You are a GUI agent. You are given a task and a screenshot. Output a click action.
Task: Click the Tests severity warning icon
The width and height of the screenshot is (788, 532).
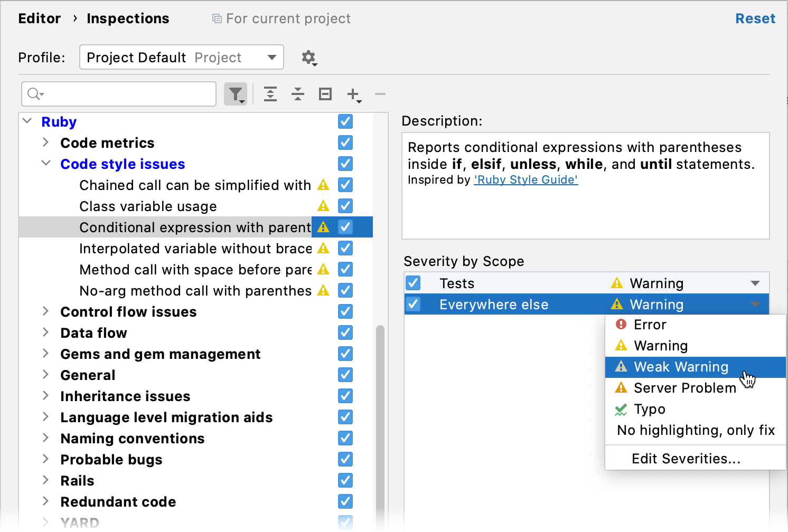tap(617, 283)
